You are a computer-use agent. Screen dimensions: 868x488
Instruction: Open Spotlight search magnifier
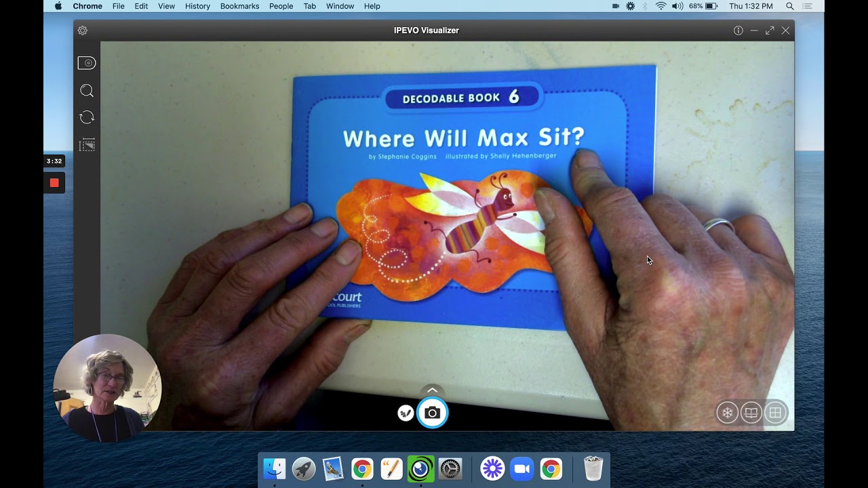click(790, 6)
